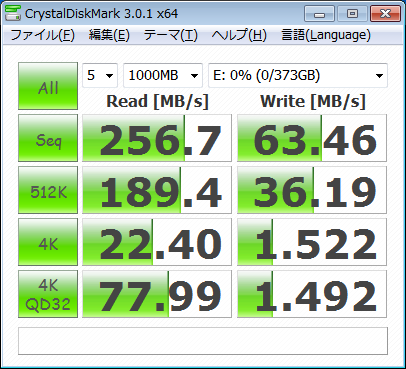Click the Seq read result 256.7
Viewport: 406px width, 369px height.
point(157,138)
